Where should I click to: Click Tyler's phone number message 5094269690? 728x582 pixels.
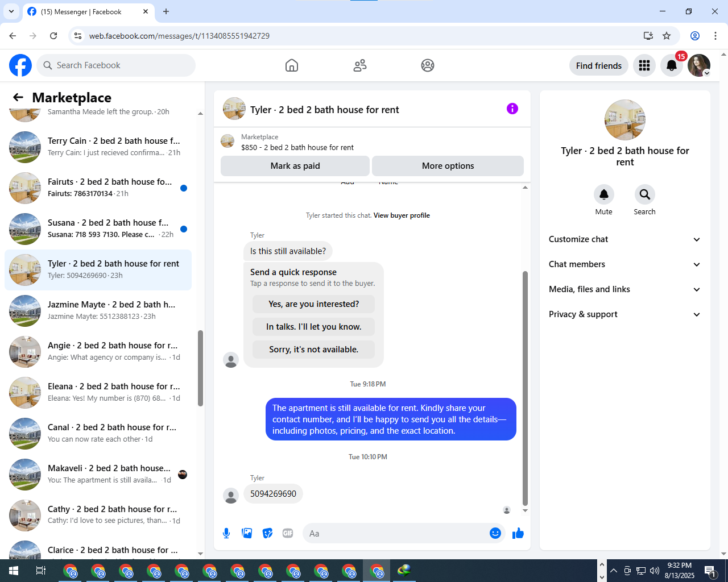point(273,494)
